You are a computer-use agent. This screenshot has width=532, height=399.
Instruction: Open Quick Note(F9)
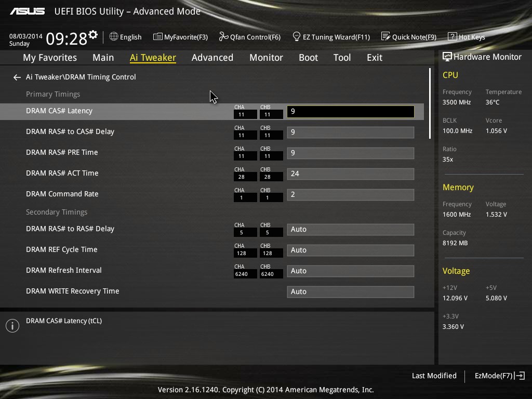point(414,37)
